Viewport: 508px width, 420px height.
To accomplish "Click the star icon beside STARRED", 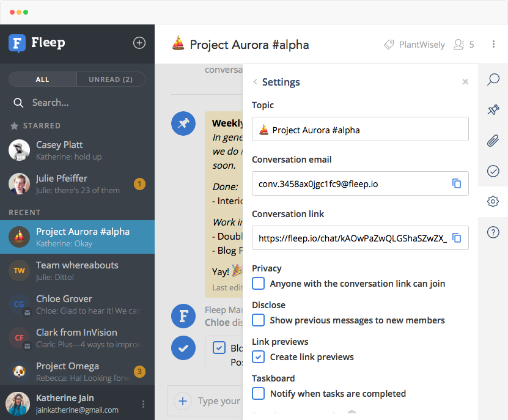I will 14,126.
